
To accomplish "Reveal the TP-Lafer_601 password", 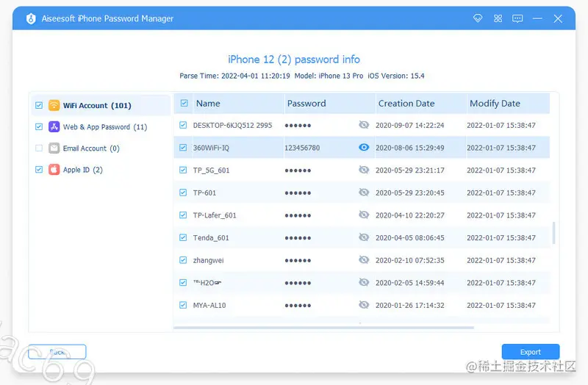I will 364,215.
